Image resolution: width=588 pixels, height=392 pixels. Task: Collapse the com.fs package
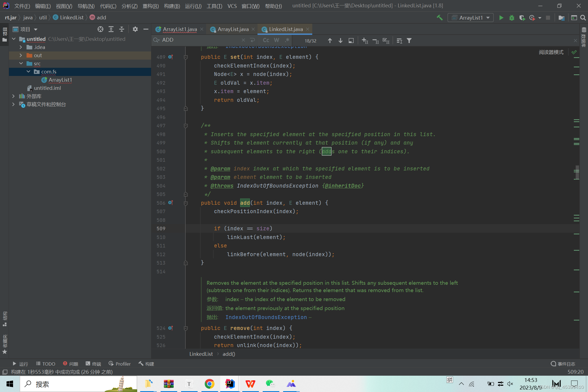click(x=28, y=72)
